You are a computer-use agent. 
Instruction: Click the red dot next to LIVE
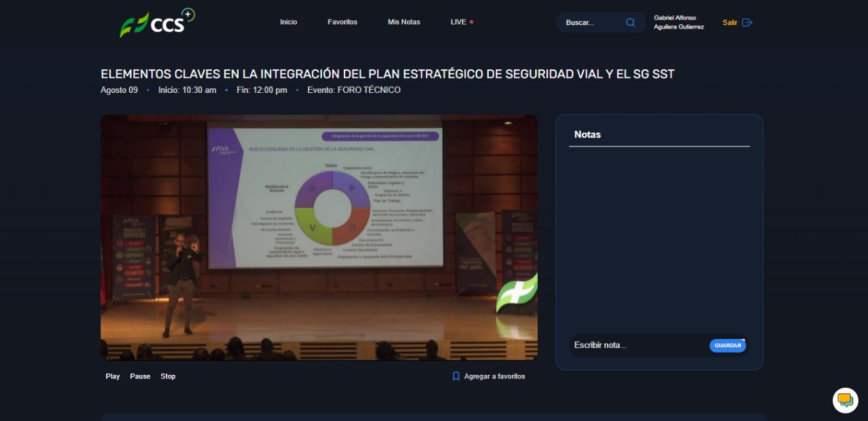pyautogui.click(x=471, y=22)
